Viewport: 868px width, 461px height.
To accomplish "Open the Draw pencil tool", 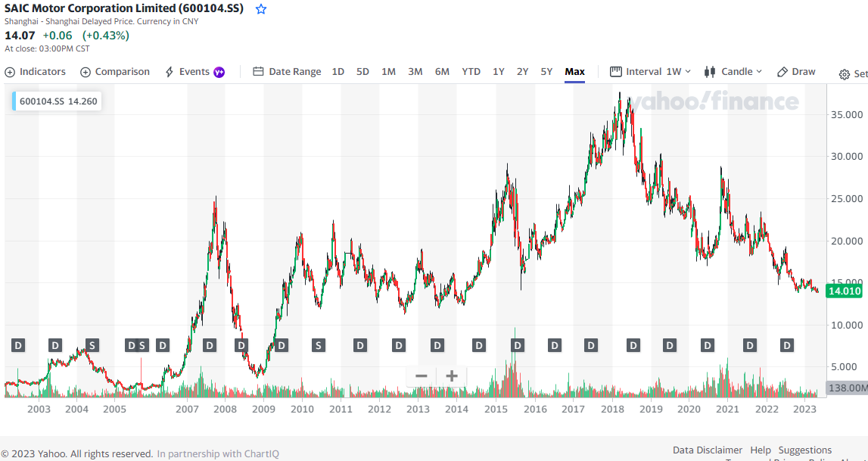I will (796, 71).
